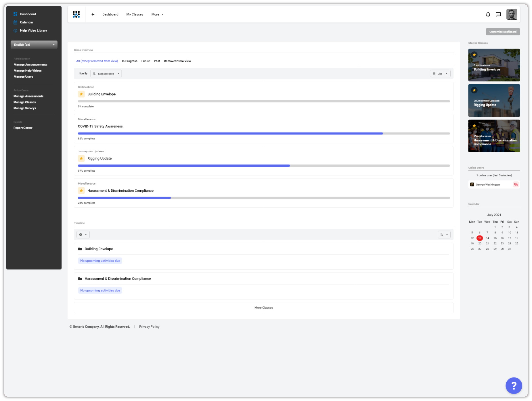This screenshot has height=401, width=532.
Task: Open Manage Announcements
Action: pyautogui.click(x=30, y=65)
